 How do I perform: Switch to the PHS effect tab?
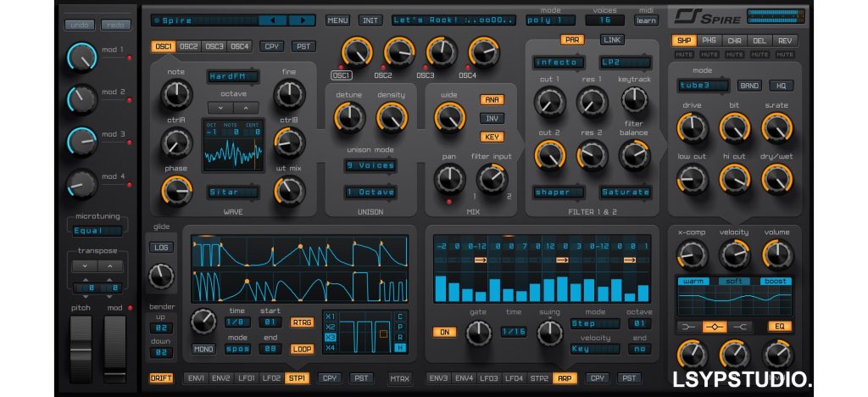709,41
